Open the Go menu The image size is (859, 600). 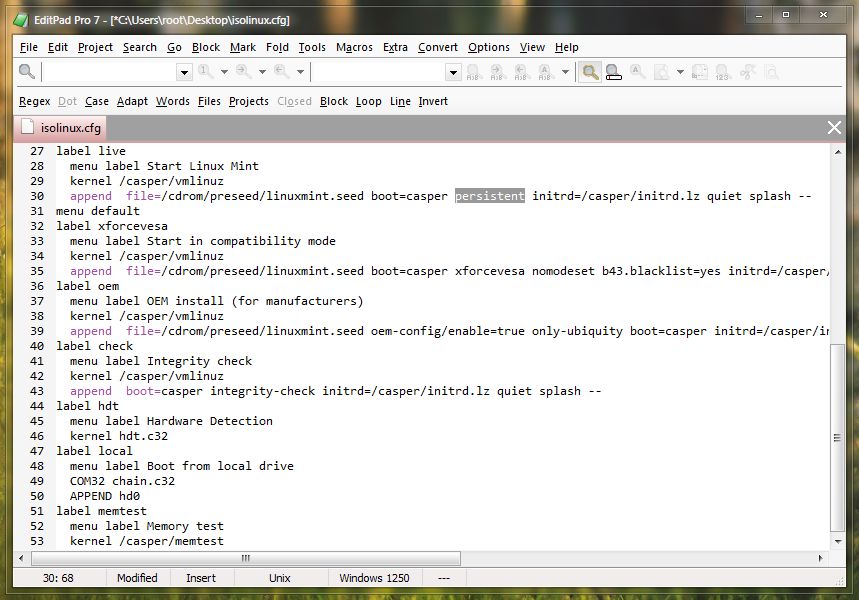174,48
